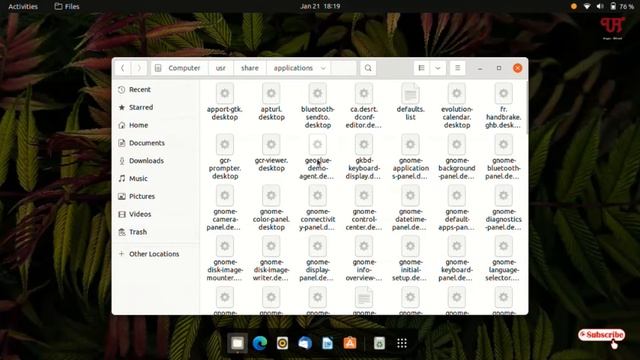Click the ca.desrt.dconf-editor file icon
This screenshot has width=640, height=360.
pos(364,93)
